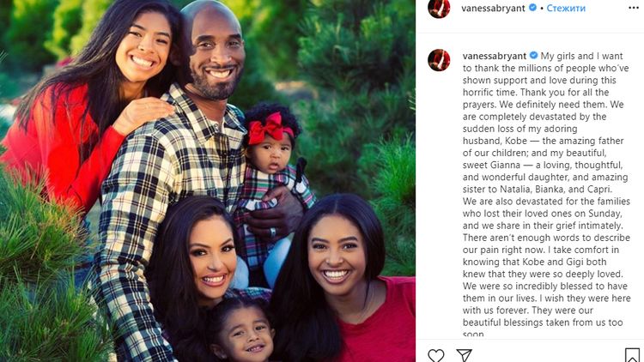The height and width of the screenshot is (362, 644).
Task: Open the vanessabryant avatar in post header
Action: point(439,8)
